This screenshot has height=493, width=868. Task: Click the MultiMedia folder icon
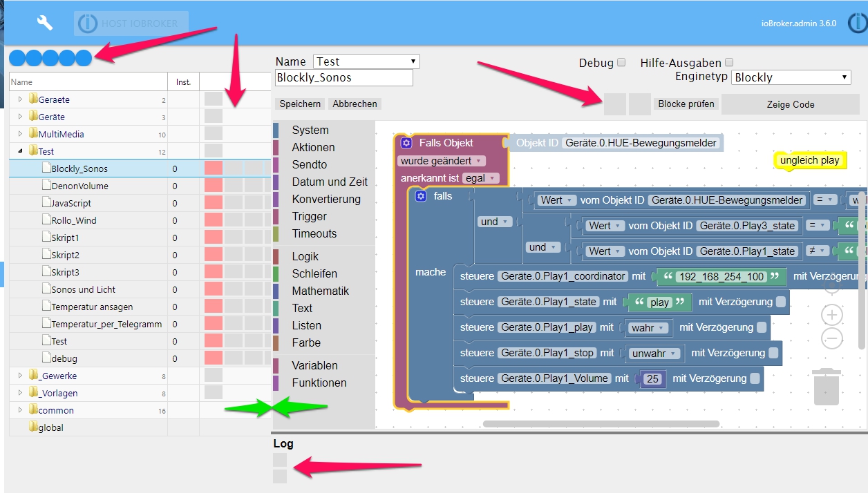33,134
